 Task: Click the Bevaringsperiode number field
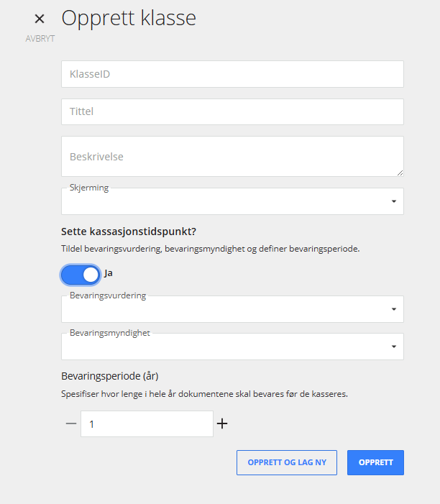(147, 423)
